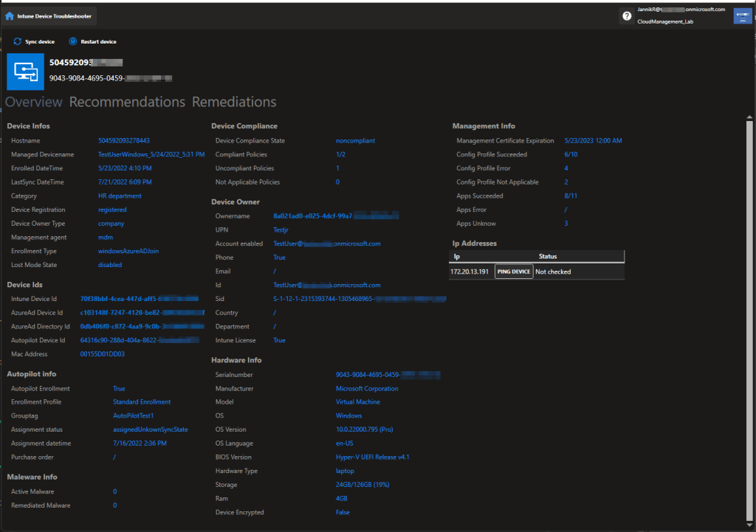Go to the Remediations tab
The image size is (756, 532).
234,103
